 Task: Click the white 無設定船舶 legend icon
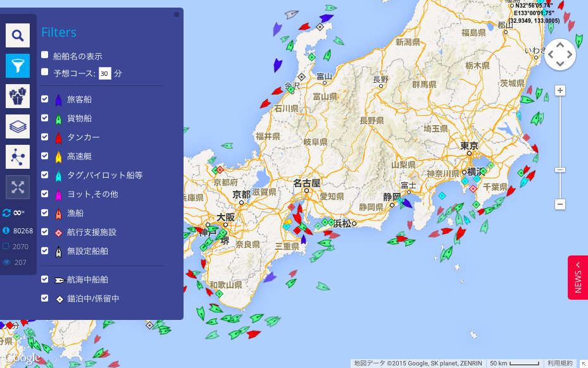[x=58, y=252]
